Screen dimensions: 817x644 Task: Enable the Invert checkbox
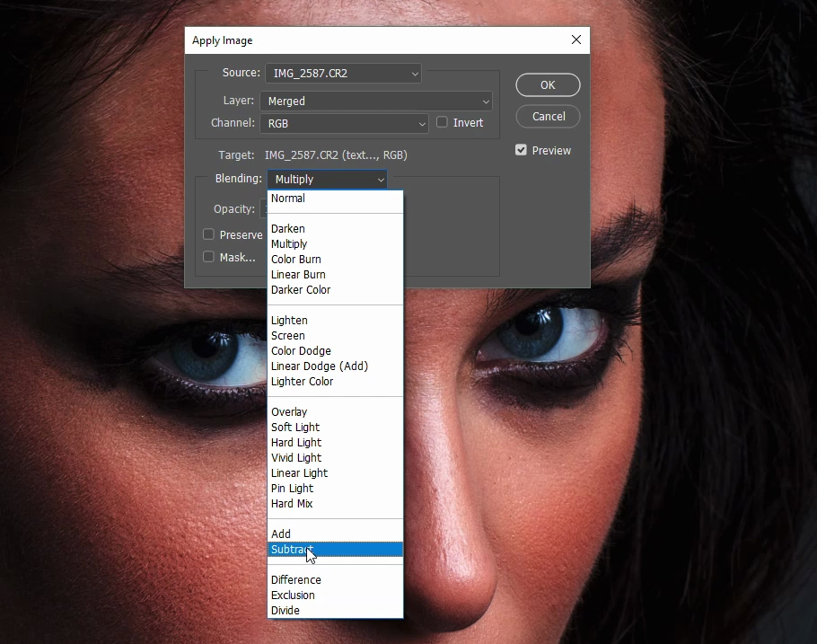pos(442,122)
